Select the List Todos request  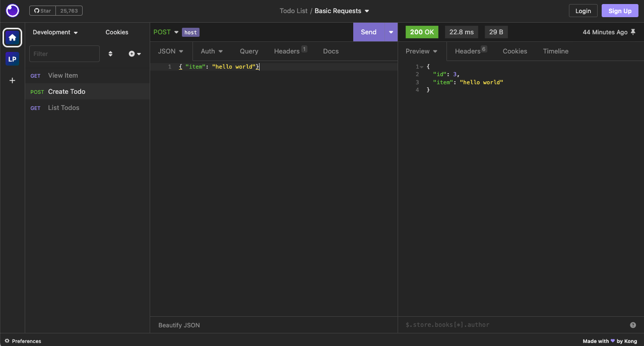(x=63, y=108)
